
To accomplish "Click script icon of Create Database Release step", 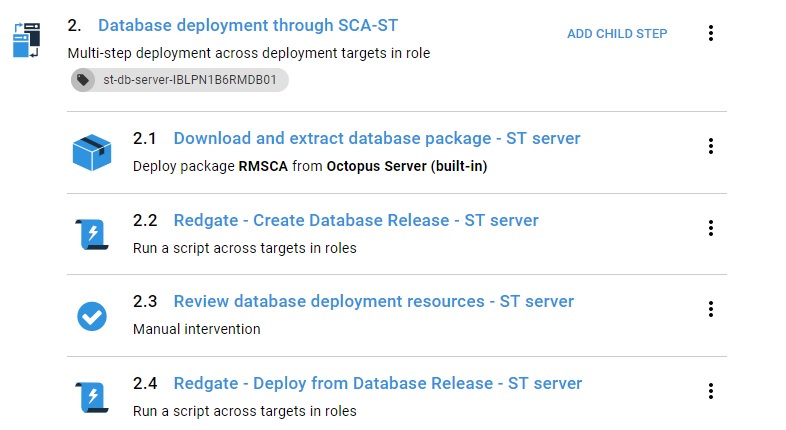I will click(92, 234).
